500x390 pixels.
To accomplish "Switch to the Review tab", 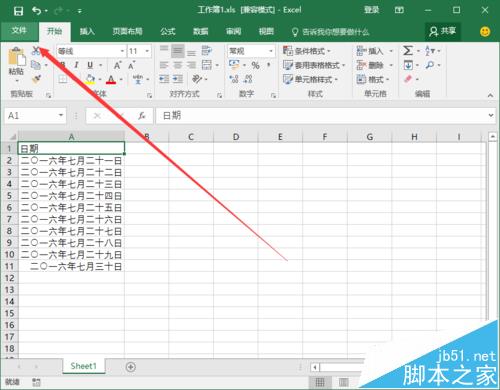I will (233, 32).
